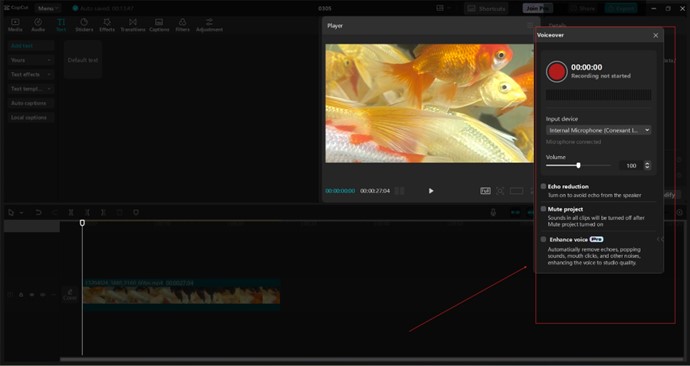690x366 pixels.
Task: Enable the Echo reduction checkbox
Action: coord(543,187)
